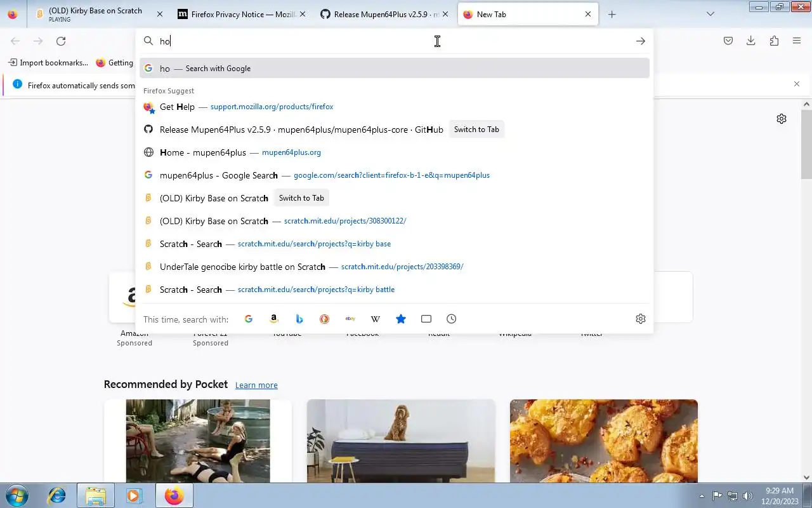Switch to Tab for Release Mupen64Plus suggestion
Image resolution: width=812 pixels, height=508 pixels.
click(x=476, y=130)
